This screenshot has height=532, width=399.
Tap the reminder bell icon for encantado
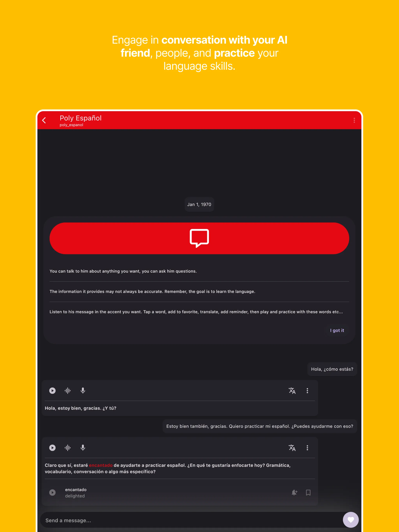pos(294,493)
